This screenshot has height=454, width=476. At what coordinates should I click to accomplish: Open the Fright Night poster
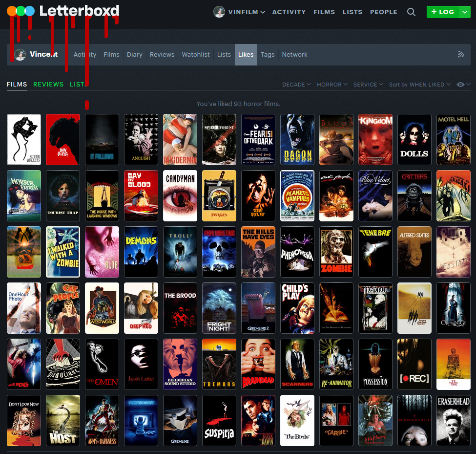219,308
